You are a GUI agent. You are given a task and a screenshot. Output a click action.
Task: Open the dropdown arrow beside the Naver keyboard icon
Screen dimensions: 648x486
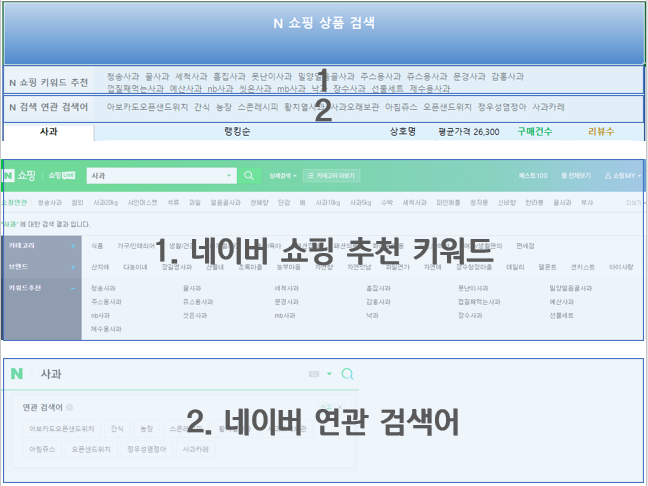tap(329, 374)
